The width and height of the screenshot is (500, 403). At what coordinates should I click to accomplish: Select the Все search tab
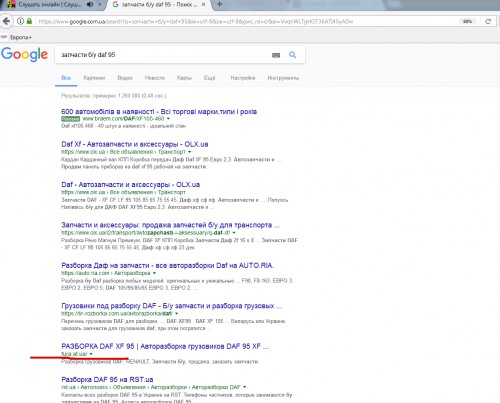pyautogui.click(x=66, y=78)
